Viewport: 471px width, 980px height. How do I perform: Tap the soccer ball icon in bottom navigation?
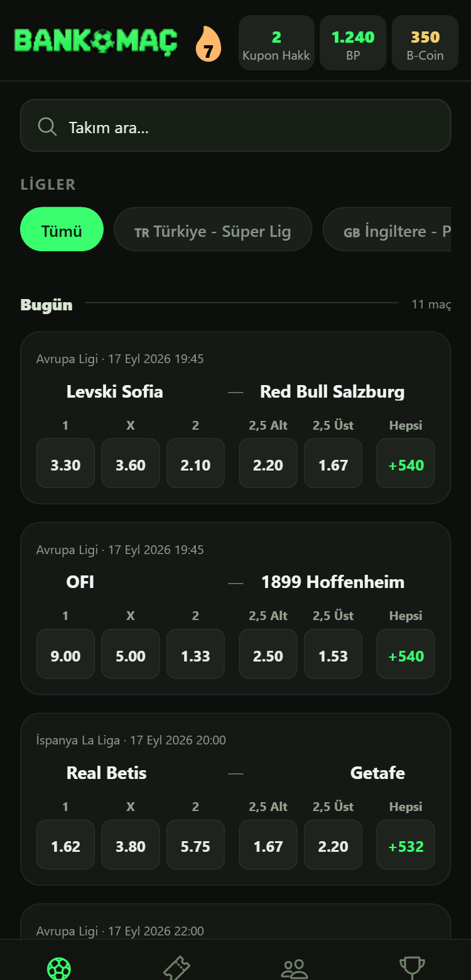[59, 968]
